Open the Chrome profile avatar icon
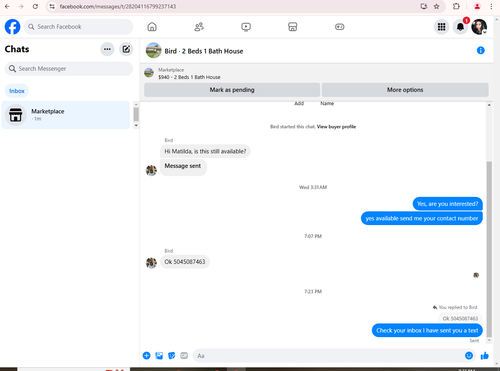 [x=477, y=6]
